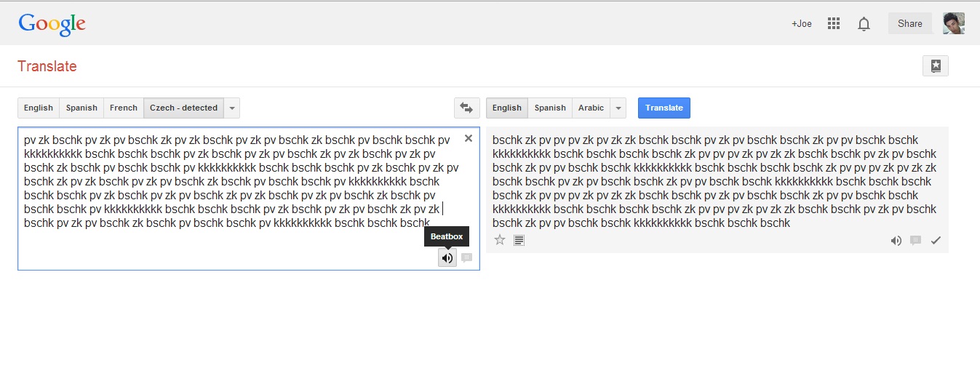Expand the target language dropdown arrow

coord(618,108)
